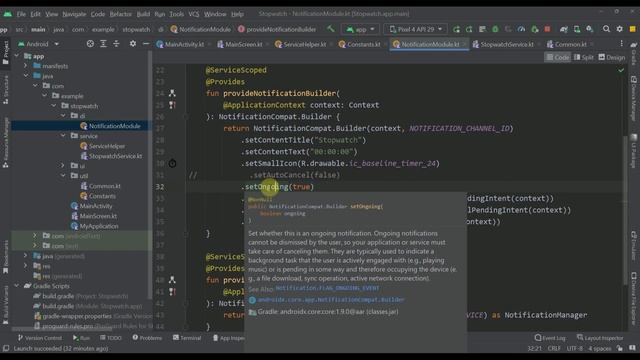
Task: Click Sync Project with Gradle Files icon
Action: [564, 29]
